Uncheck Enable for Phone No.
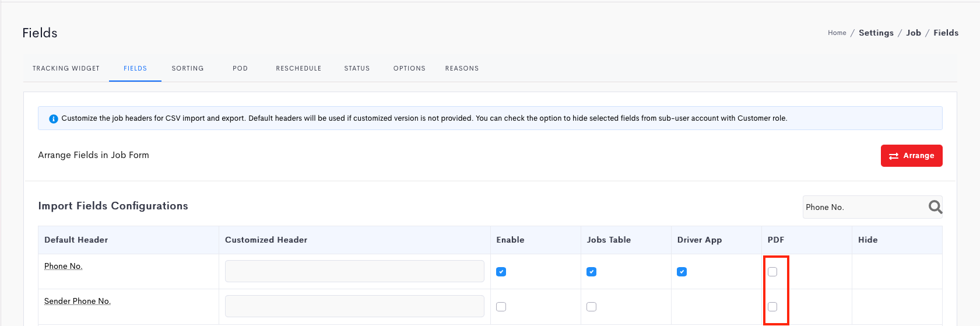The image size is (980, 326). pyautogui.click(x=501, y=272)
